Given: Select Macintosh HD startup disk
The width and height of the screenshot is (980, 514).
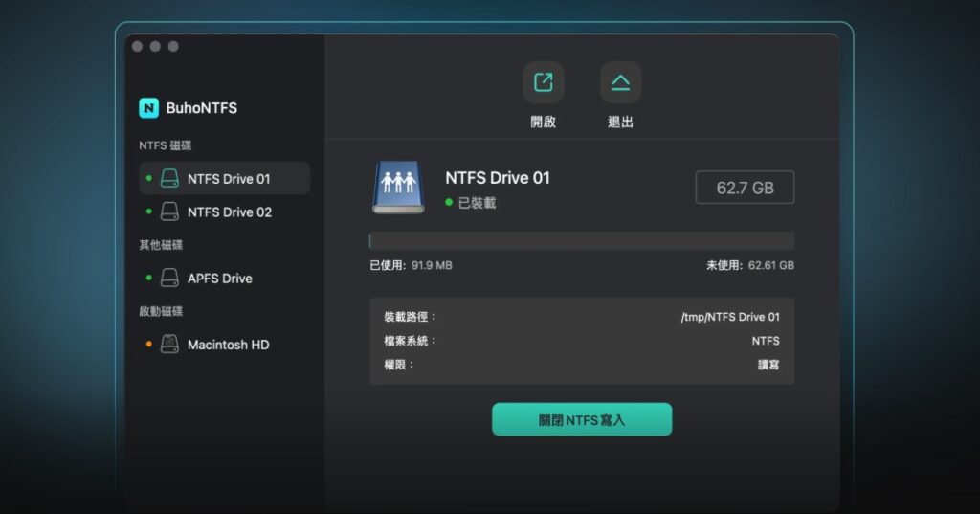Looking at the screenshot, I should click(228, 345).
